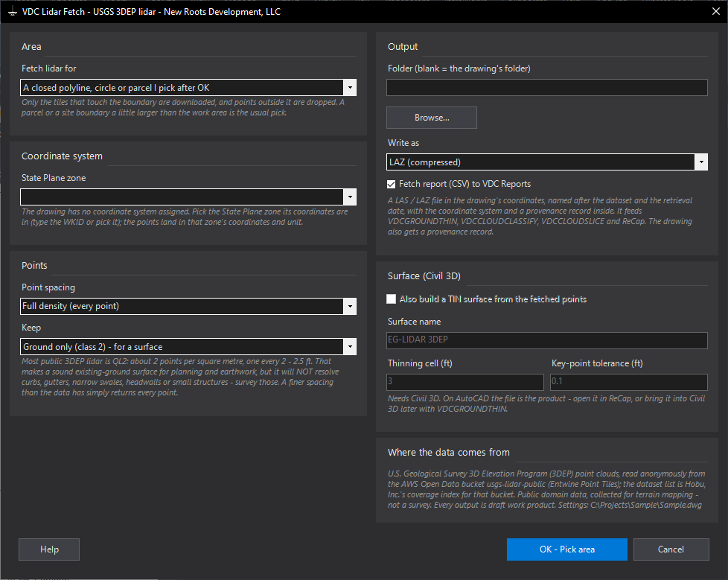Click the Output section heading
The width and height of the screenshot is (728, 580).
[x=403, y=46]
